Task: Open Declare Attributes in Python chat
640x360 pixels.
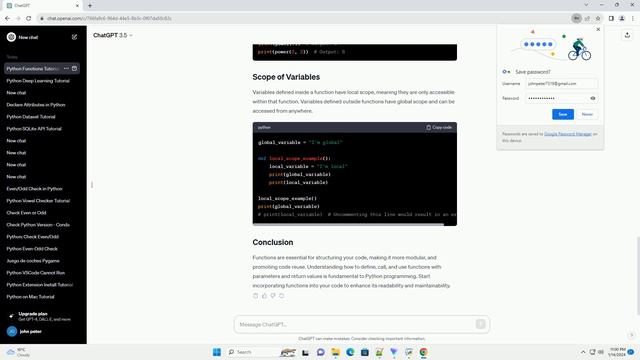Action: tap(36, 105)
